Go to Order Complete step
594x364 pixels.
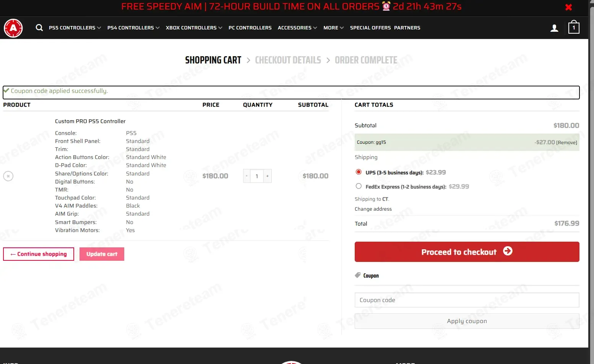366,60
